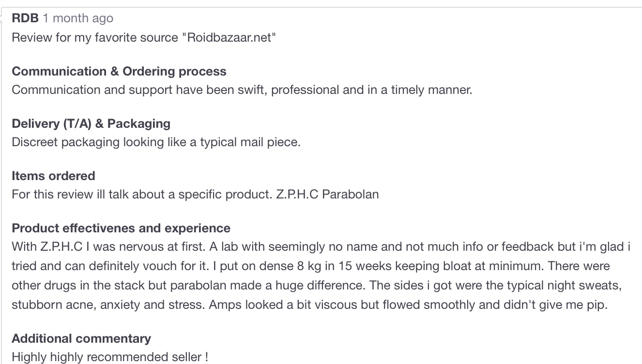Click the "Review for my favorite source" text
Viewport: 642px width, 364px height.
[x=94, y=37]
